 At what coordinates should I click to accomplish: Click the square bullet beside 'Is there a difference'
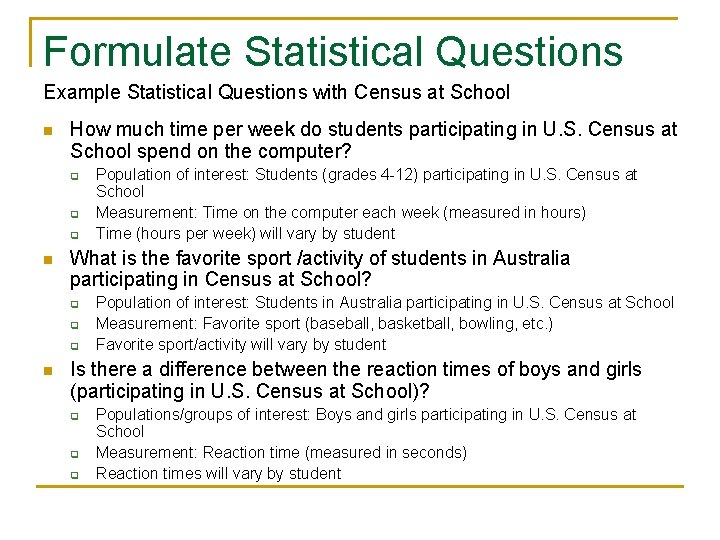click(48, 370)
